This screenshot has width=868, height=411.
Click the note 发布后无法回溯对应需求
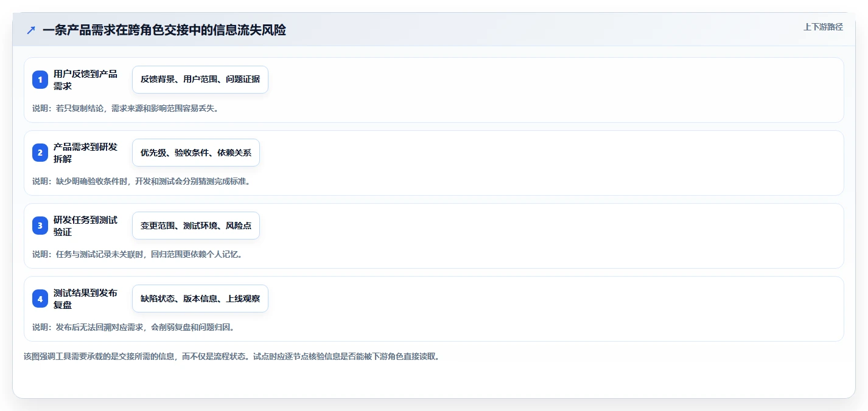[133, 327]
